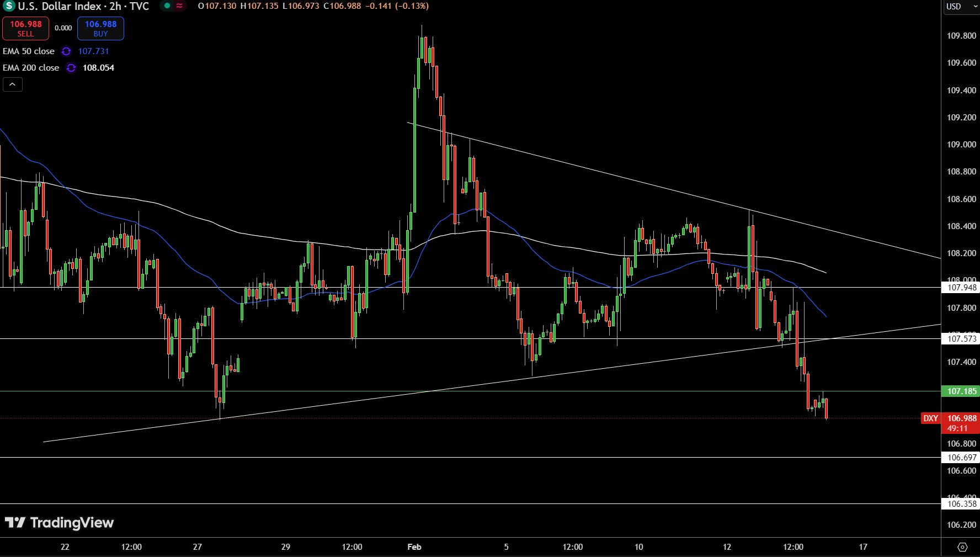This screenshot has width=980, height=557.
Task: Click the C106.988 close price value
Action: [x=342, y=6]
